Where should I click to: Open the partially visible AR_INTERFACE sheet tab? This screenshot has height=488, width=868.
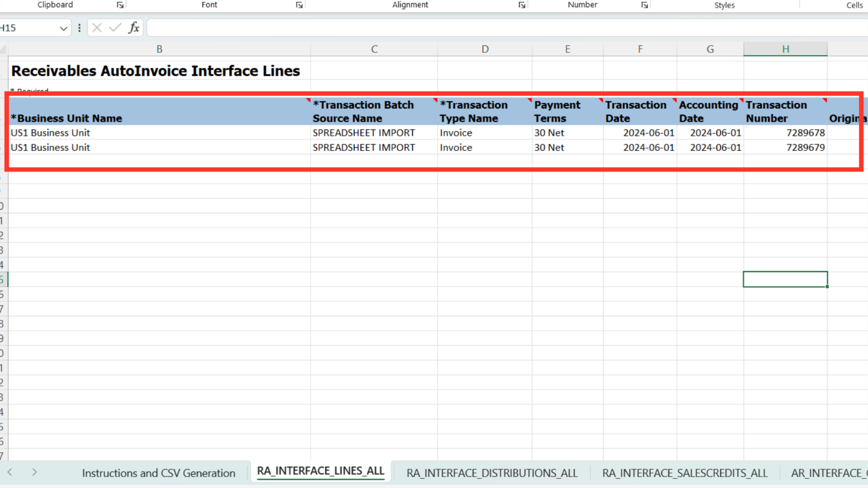[829, 473]
